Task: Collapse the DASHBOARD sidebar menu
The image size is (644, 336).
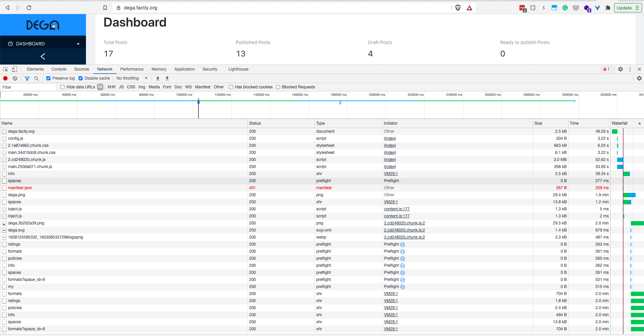Action: point(78,43)
